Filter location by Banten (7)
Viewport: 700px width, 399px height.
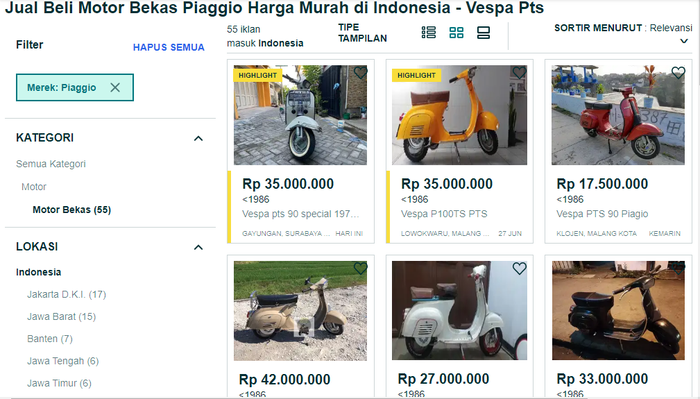point(50,339)
